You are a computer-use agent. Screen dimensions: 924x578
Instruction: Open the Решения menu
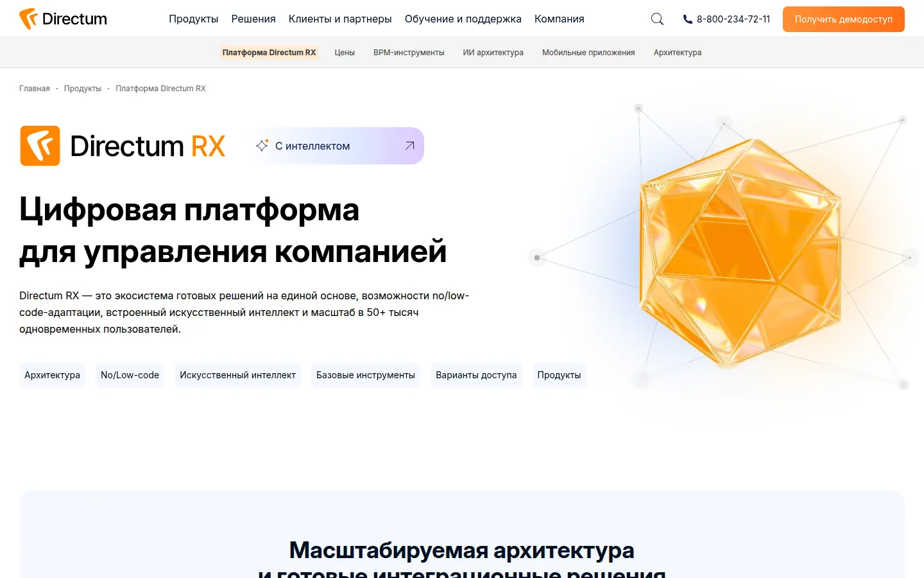pyautogui.click(x=253, y=19)
